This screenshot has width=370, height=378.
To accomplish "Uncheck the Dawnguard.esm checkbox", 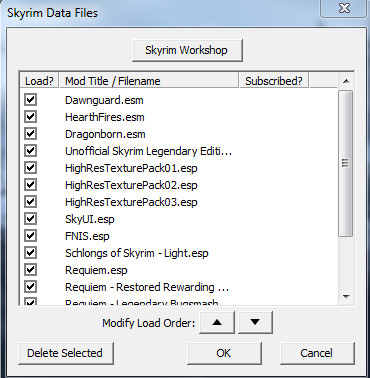I will [x=30, y=100].
